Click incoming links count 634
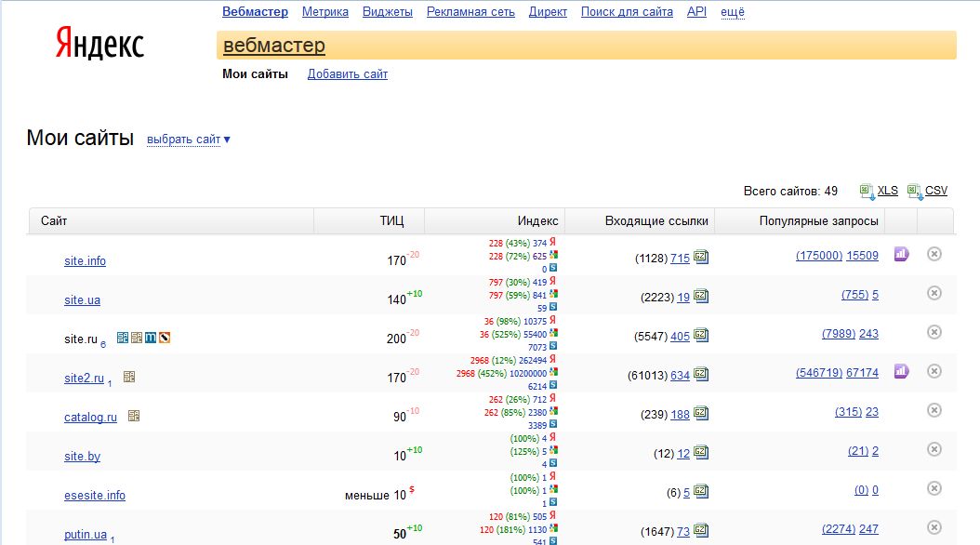Image resolution: width=980 pixels, height=545 pixels. [680, 376]
